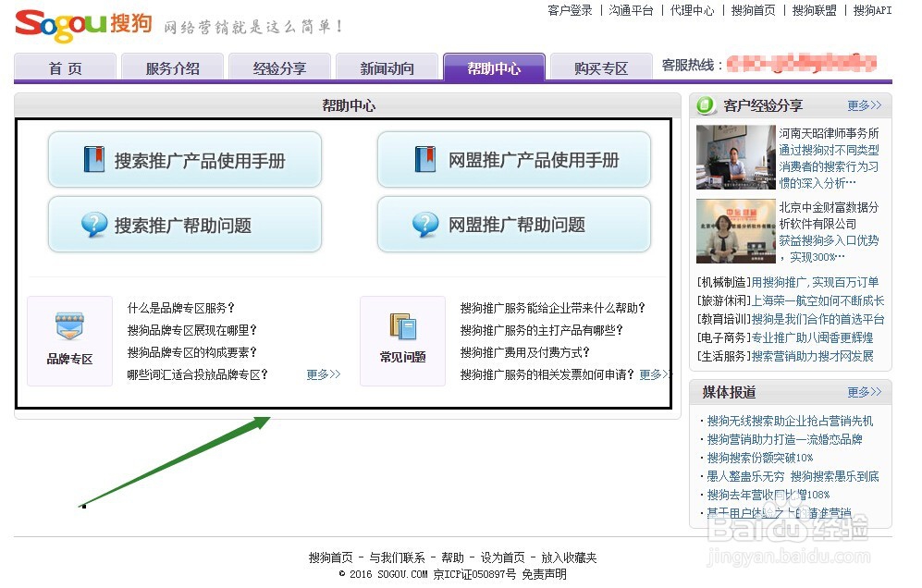The image size is (922, 588).
Task: Go to the 购买专区 tab
Action: [x=601, y=67]
